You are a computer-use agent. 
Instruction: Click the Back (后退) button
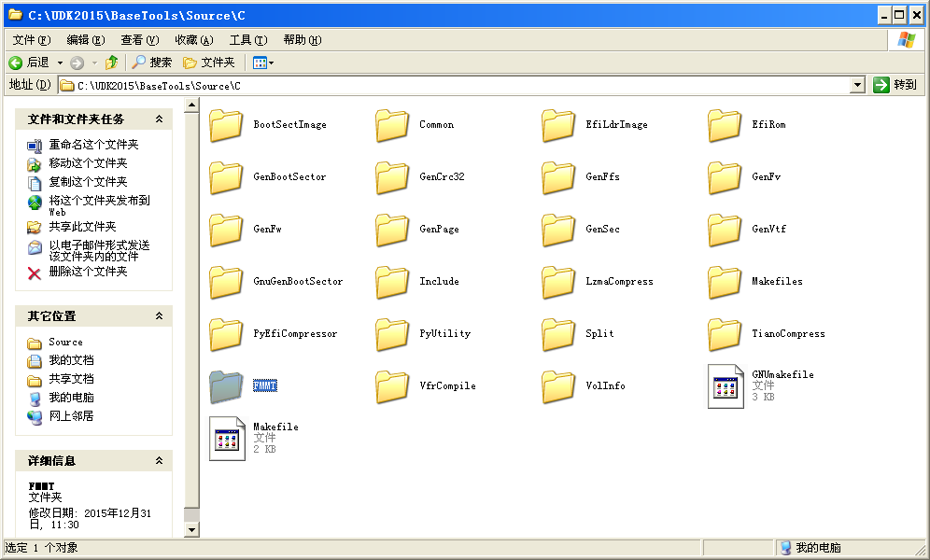click(x=29, y=63)
